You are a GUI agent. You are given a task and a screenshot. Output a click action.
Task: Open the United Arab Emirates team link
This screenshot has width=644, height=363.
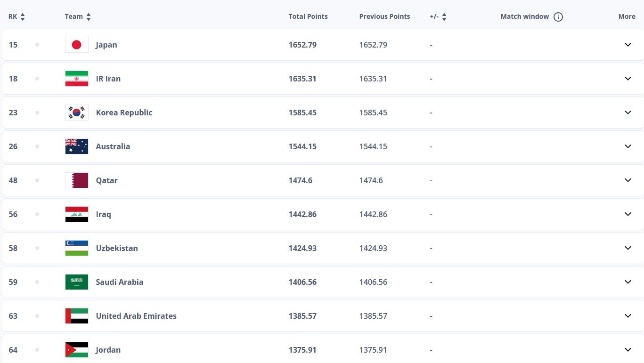136,316
